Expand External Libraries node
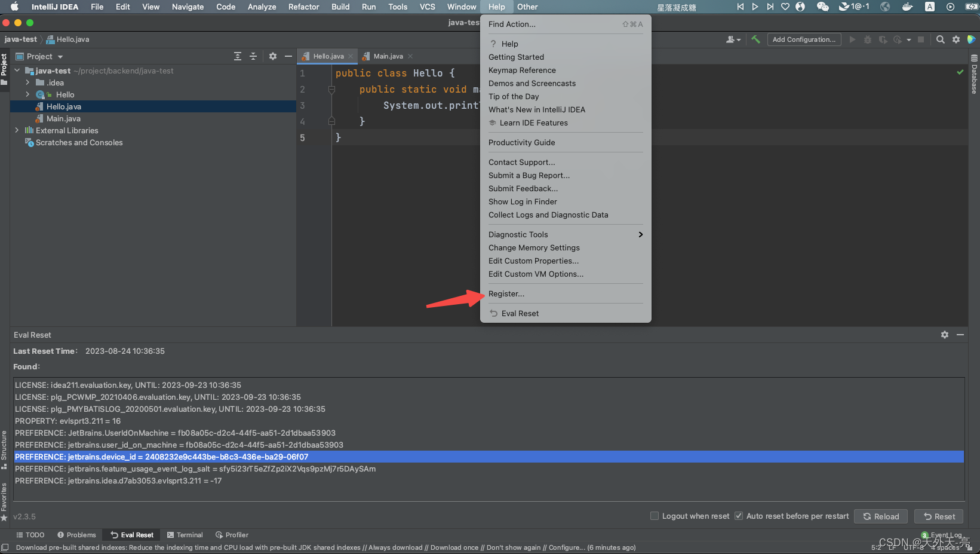Viewport: 980px width, 554px height. (17, 130)
